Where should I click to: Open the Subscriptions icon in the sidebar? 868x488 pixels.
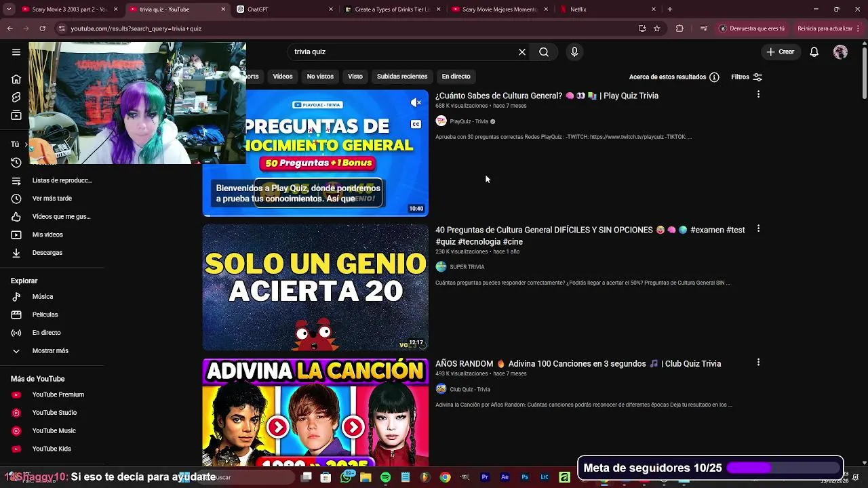[16, 116]
